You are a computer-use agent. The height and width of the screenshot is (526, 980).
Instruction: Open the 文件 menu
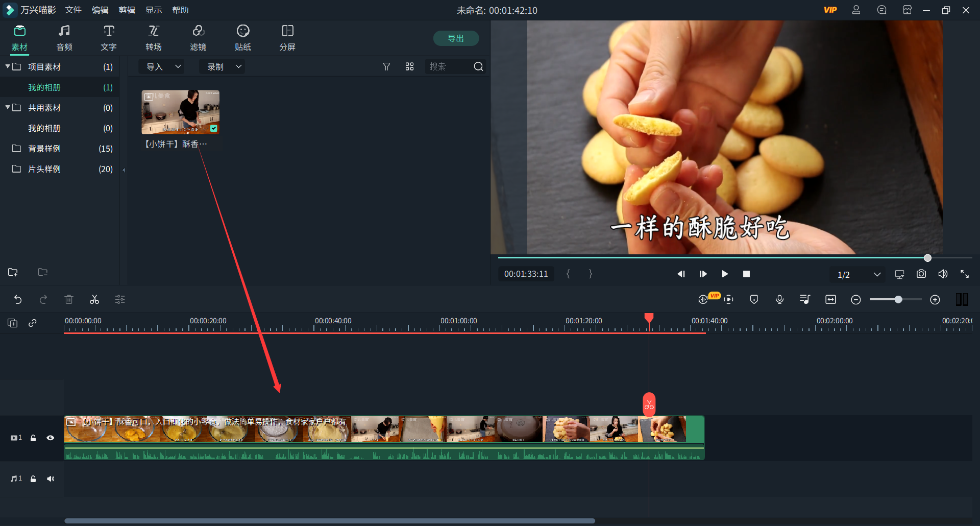pyautogui.click(x=73, y=10)
